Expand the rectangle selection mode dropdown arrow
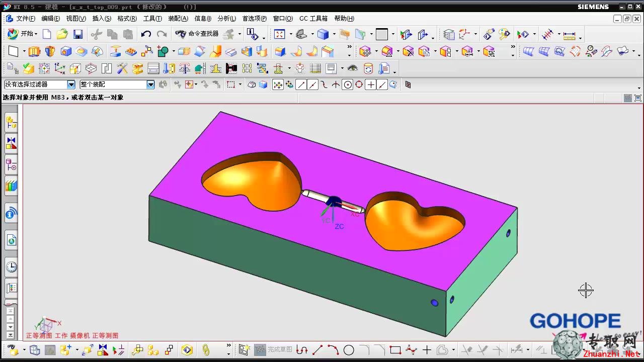The image size is (644, 362). pos(240,85)
